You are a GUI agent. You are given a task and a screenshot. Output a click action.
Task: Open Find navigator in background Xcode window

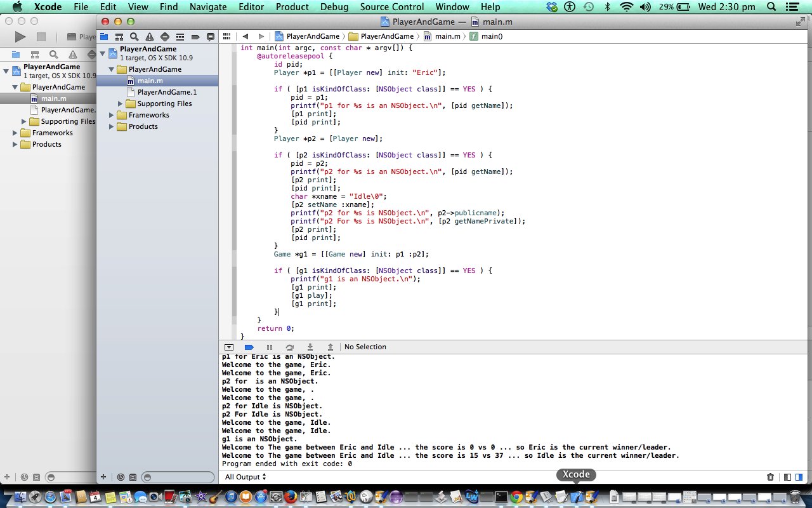pyautogui.click(x=54, y=55)
